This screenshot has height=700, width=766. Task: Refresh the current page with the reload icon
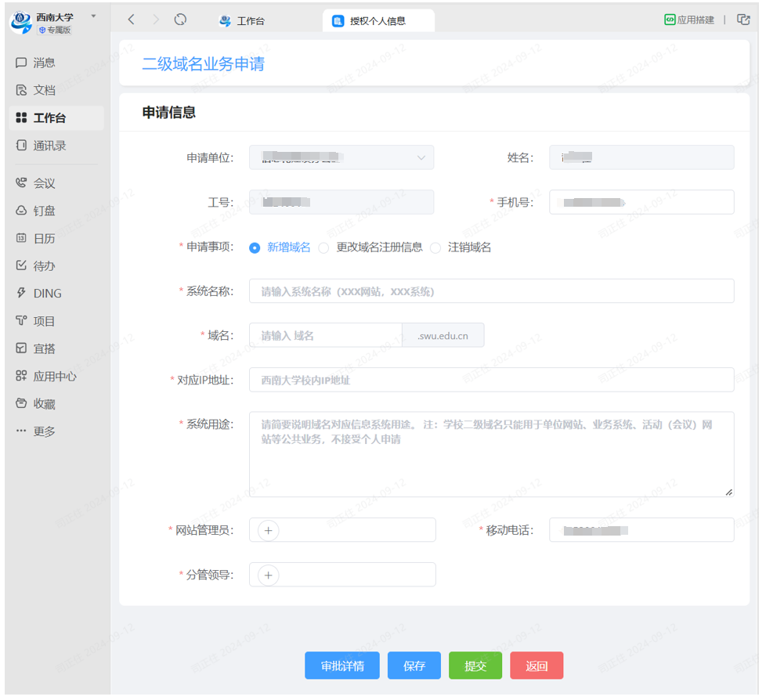tap(180, 19)
